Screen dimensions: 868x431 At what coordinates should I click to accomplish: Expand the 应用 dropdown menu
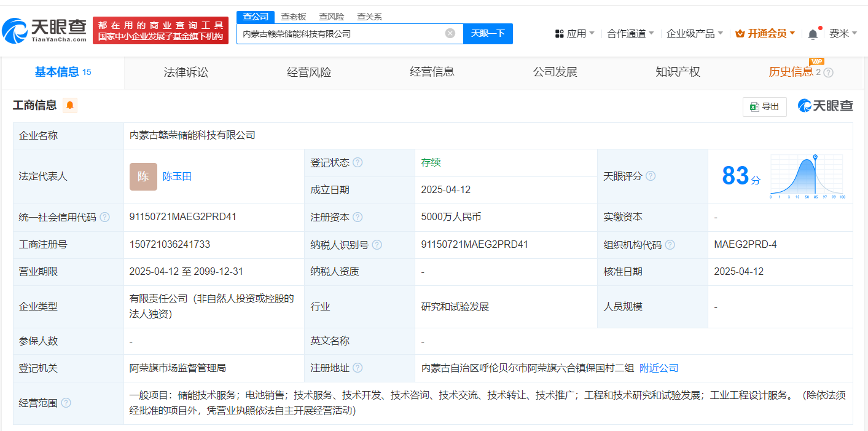tap(575, 34)
